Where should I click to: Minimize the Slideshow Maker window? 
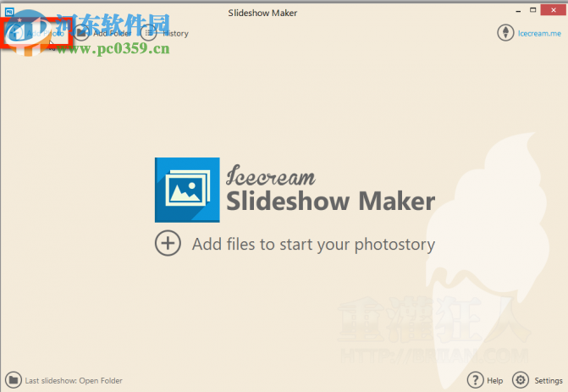(518, 11)
